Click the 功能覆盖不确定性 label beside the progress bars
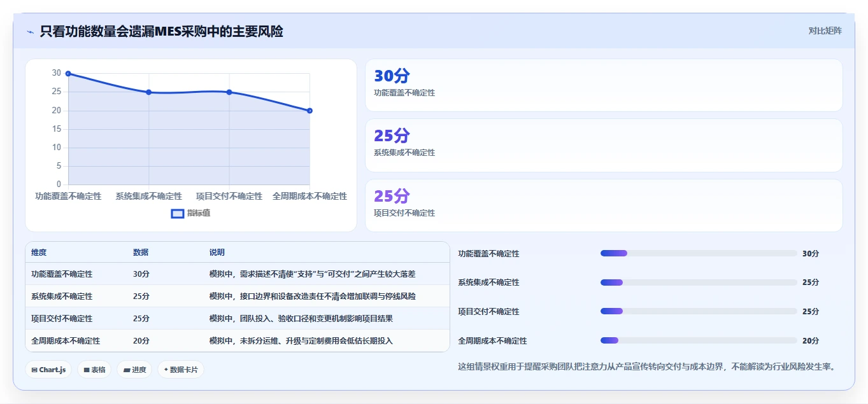 [489, 254]
